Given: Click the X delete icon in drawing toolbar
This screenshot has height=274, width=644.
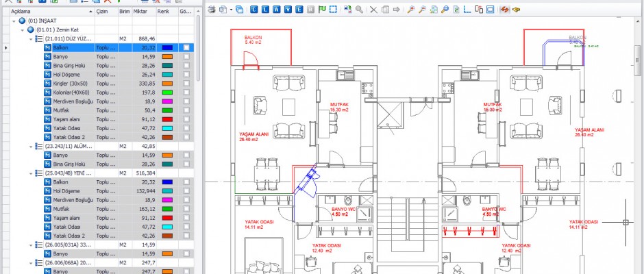Looking at the screenshot, I should 373,10.
